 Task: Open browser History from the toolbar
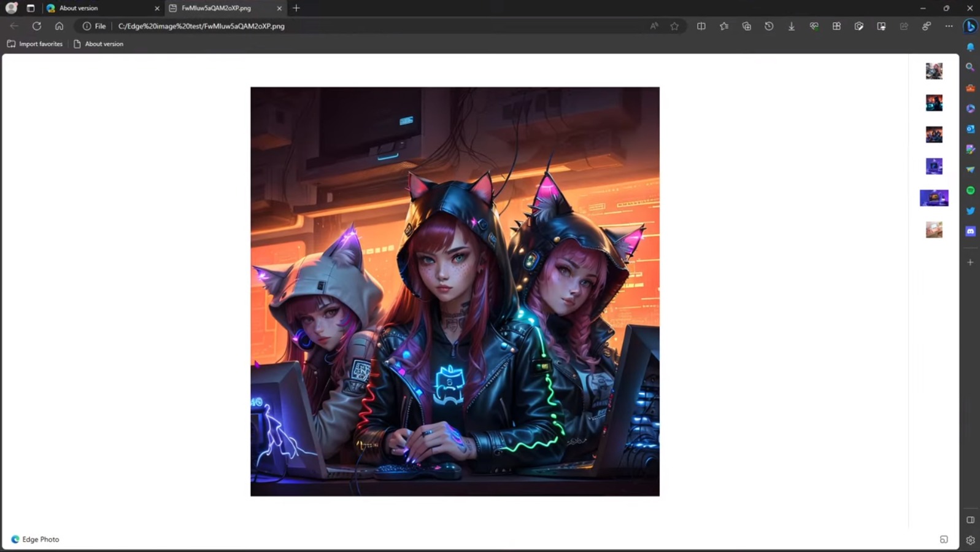click(x=769, y=26)
